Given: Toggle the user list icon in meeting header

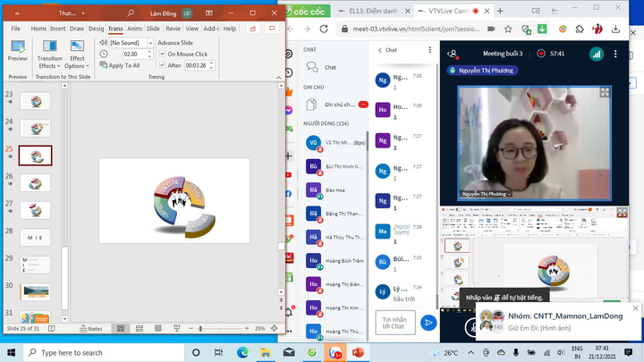Looking at the screenshot, I should click(453, 53).
